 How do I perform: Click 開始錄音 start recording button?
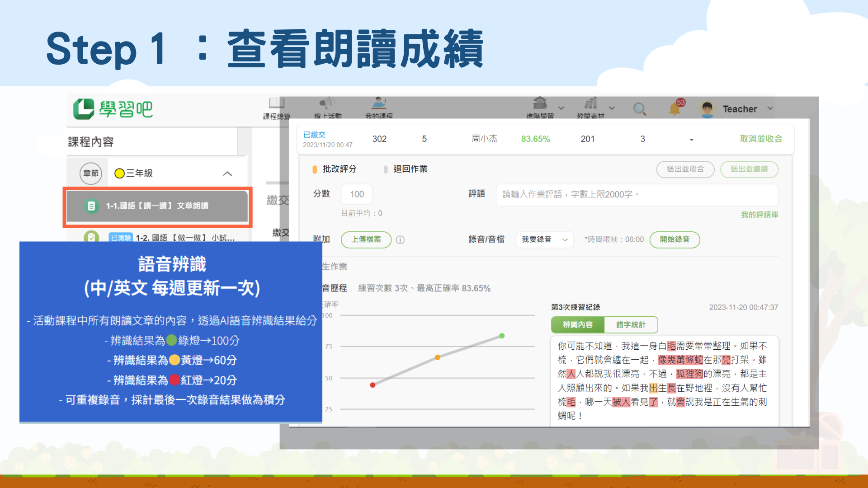pos(675,239)
